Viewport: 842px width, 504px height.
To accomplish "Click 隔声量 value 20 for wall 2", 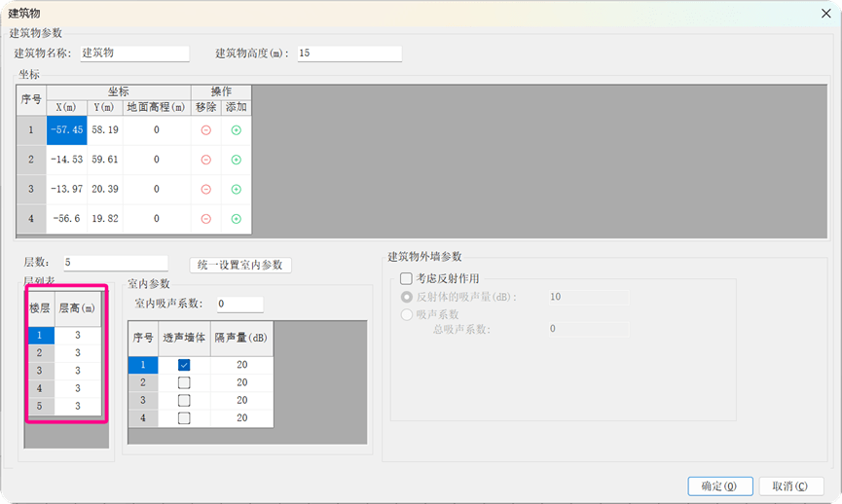I will click(242, 382).
